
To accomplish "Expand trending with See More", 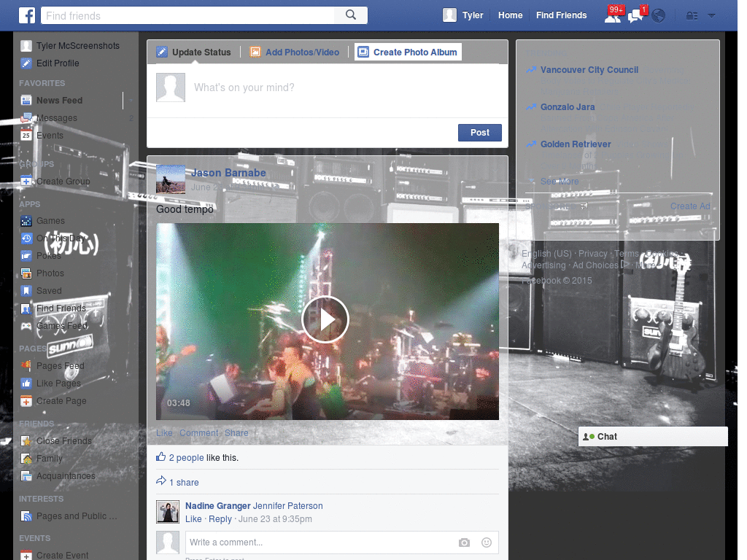I will (x=560, y=181).
